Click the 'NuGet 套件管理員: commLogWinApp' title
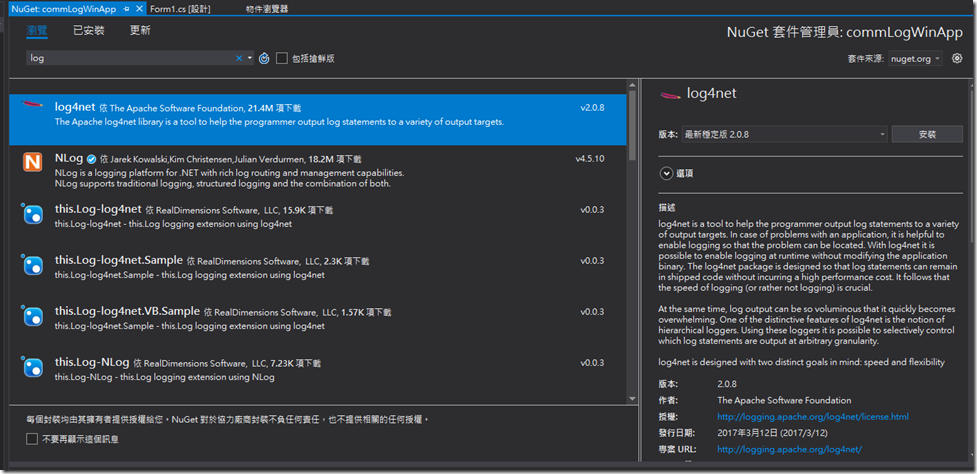Screen dimensions: 977x474 click(845, 32)
